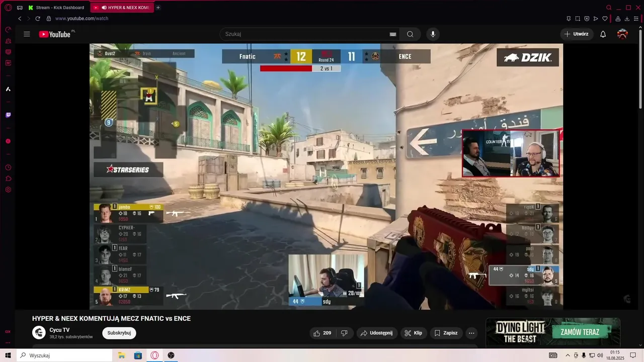Open the on-screen keyboard in search box
644x362 pixels.
point(393,34)
